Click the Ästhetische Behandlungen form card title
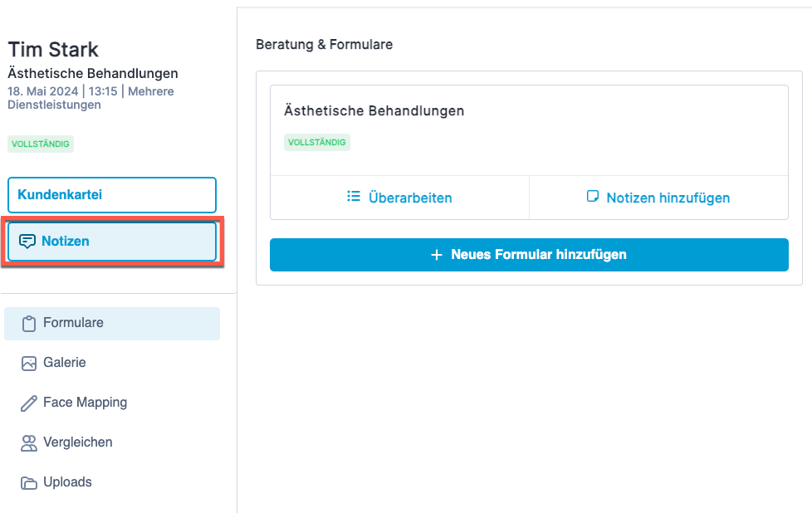Image resolution: width=812 pixels, height=513 pixels. click(374, 110)
